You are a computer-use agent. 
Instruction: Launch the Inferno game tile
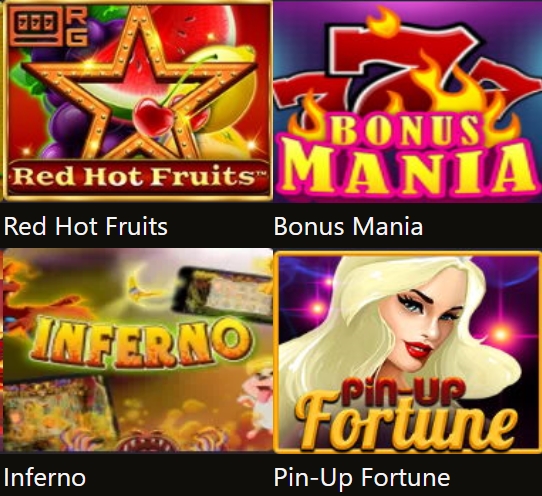[x=138, y=350]
